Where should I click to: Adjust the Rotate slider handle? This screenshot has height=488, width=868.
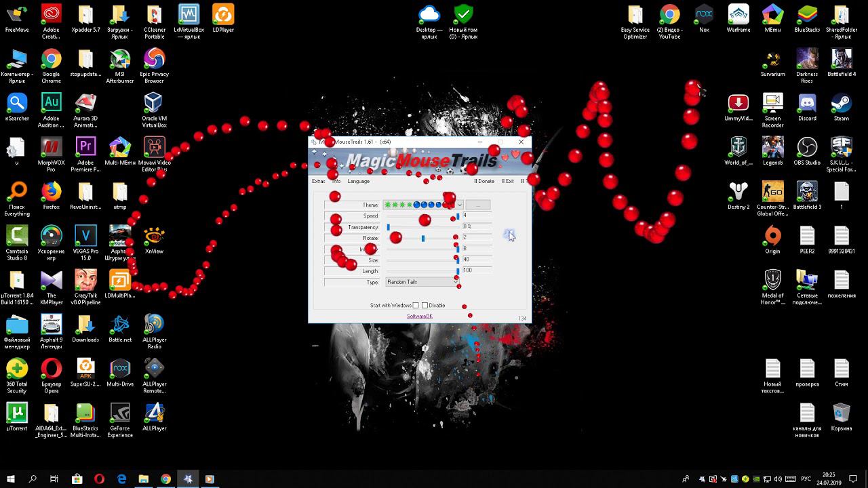423,239
